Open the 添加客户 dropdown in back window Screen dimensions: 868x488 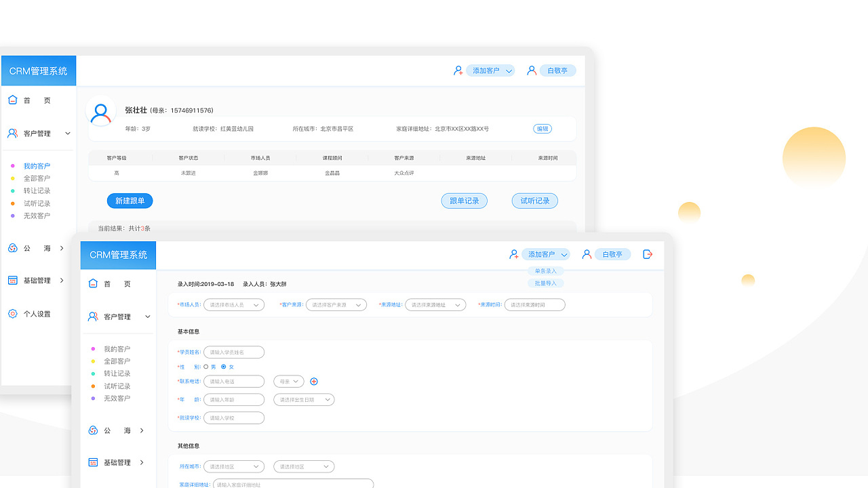tap(509, 70)
